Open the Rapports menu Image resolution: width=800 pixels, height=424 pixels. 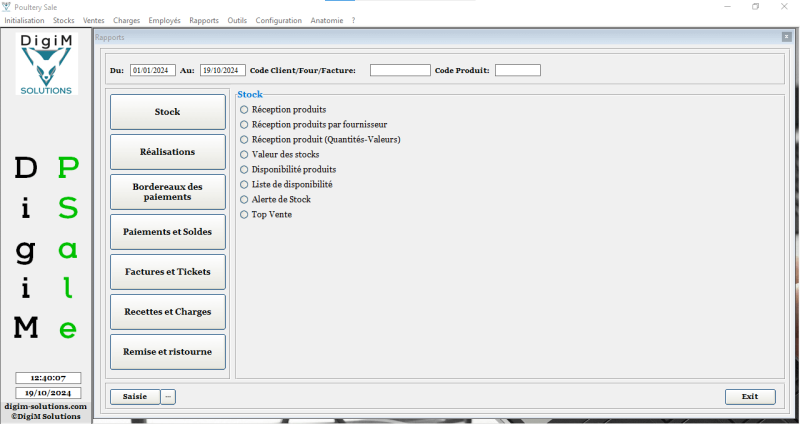click(x=204, y=20)
